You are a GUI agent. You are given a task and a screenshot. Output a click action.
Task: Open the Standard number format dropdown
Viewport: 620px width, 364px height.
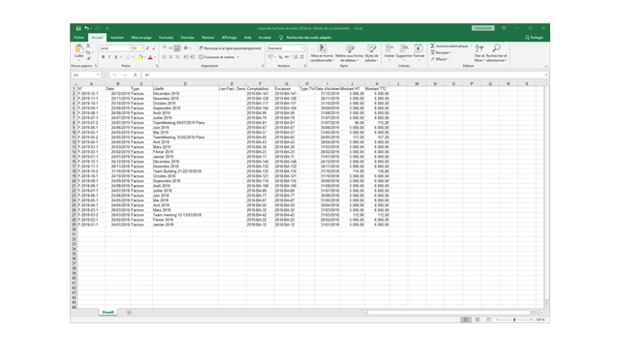click(302, 48)
